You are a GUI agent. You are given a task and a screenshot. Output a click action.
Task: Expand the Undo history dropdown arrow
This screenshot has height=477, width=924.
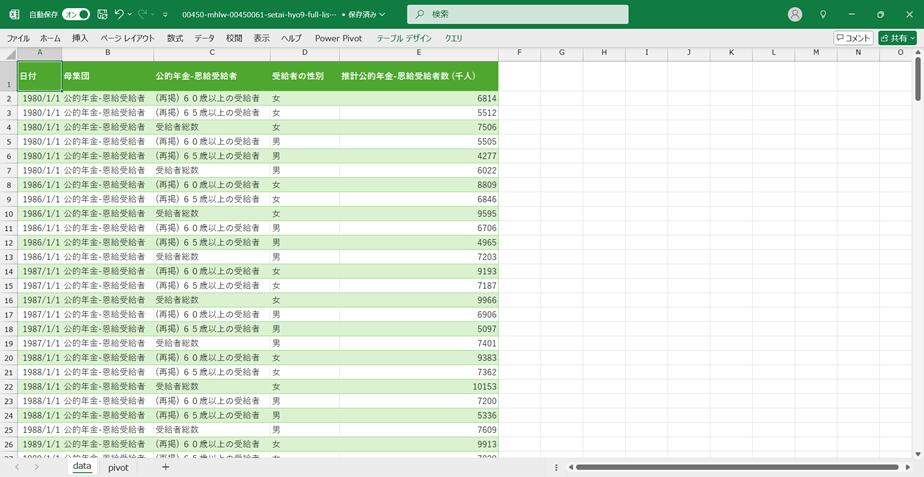(x=130, y=15)
